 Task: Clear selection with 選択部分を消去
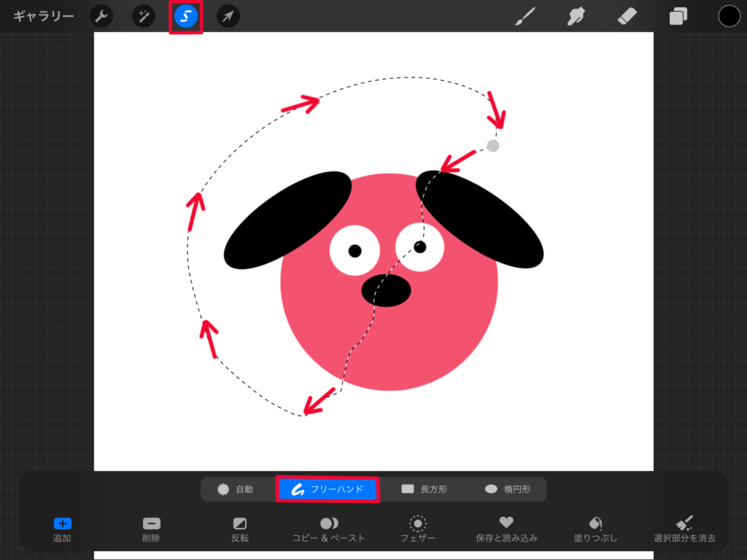684,529
